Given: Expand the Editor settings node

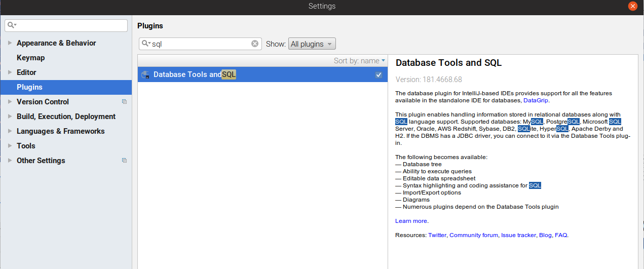Looking at the screenshot, I should [x=9, y=72].
